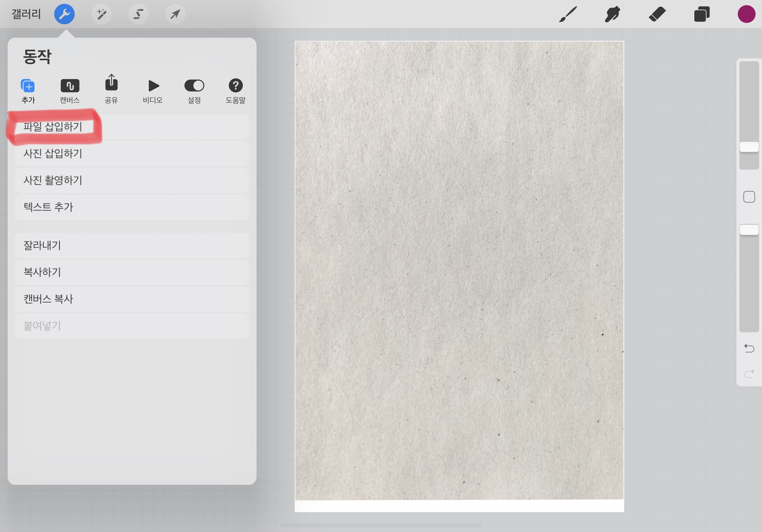This screenshot has width=762, height=532.
Task: Open the Actions wrench icon
Action: point(64,14)
